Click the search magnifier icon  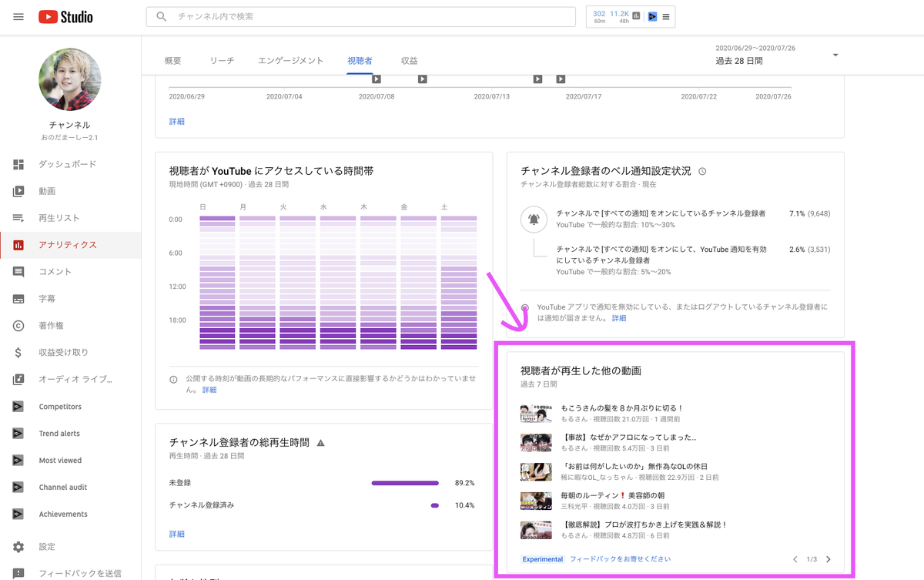pyautogui.click(x=161, y=16)
